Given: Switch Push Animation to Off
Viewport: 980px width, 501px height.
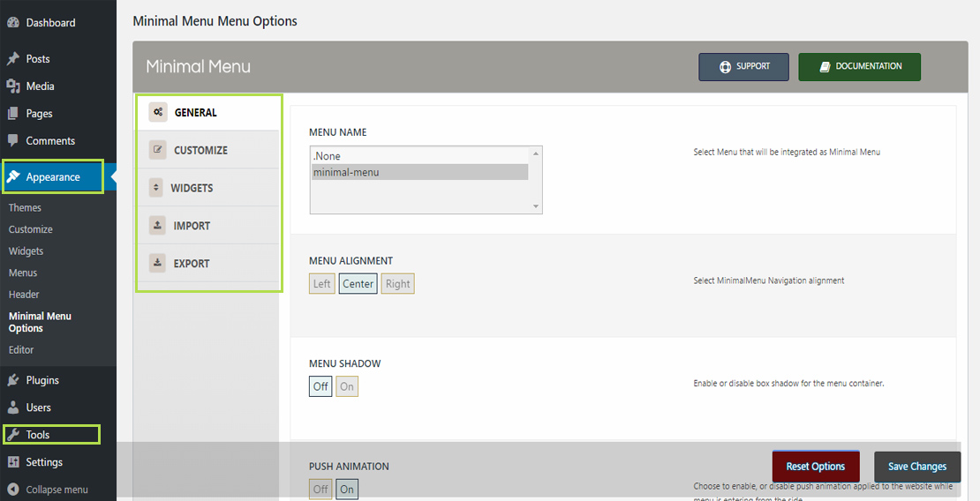Looking at the screenshot, I should (x=320, y=490).
